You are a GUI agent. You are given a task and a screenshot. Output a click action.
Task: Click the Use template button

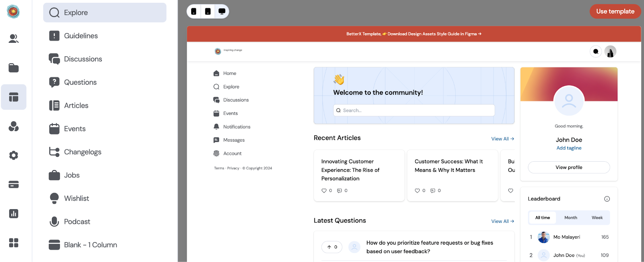point(615,11)
